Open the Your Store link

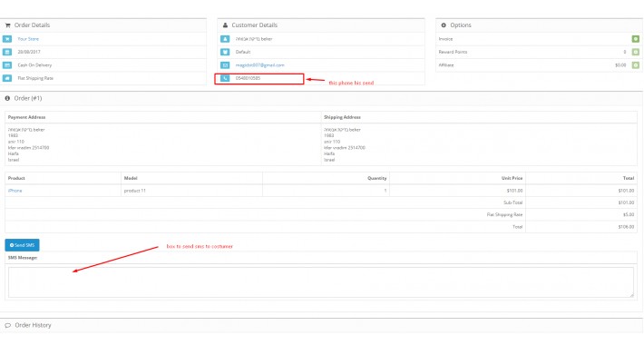coord(28,39)
